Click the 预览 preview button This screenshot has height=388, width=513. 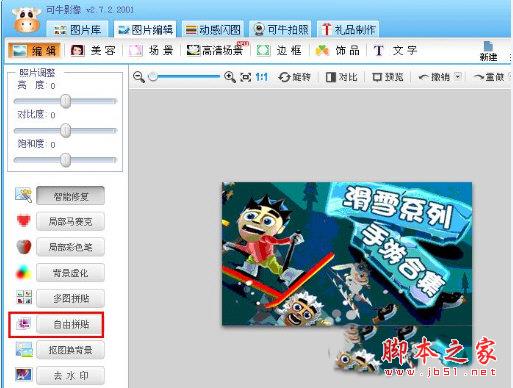[388, 77]
